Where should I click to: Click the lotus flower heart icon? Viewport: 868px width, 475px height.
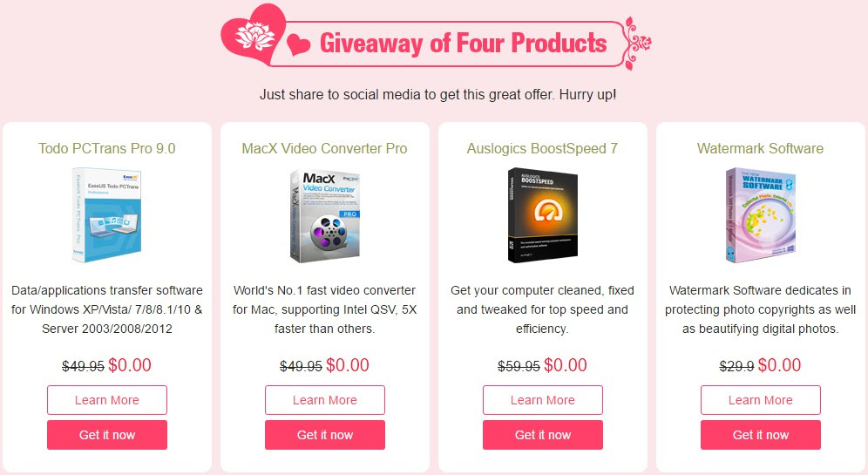point(254,34)
